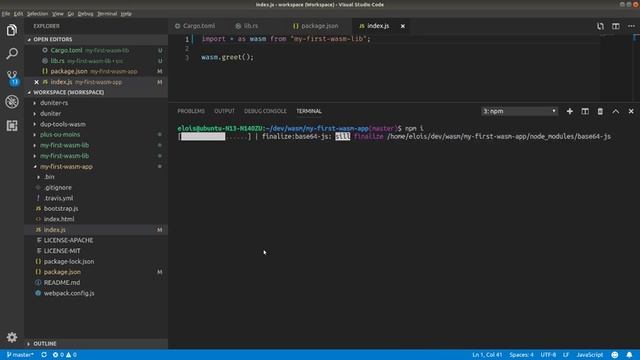Open the Extensions view
This screenshot has height=360, width=640.
[12, 125]
